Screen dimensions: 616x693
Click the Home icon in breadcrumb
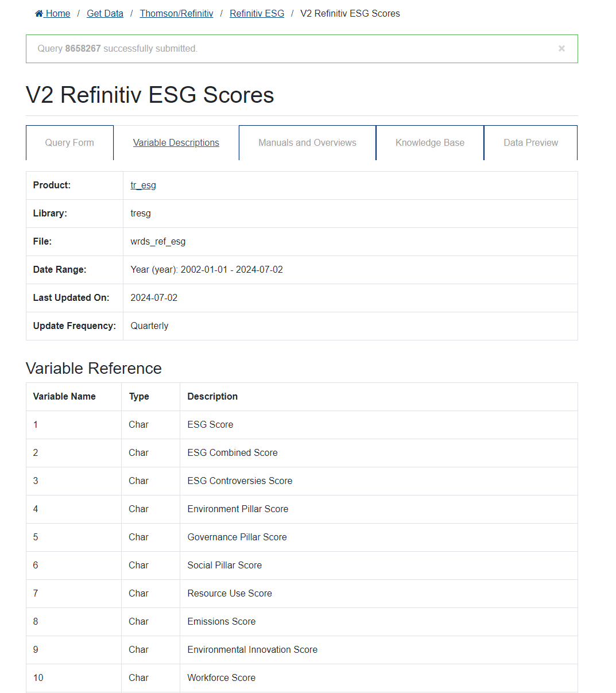[39, 14]
